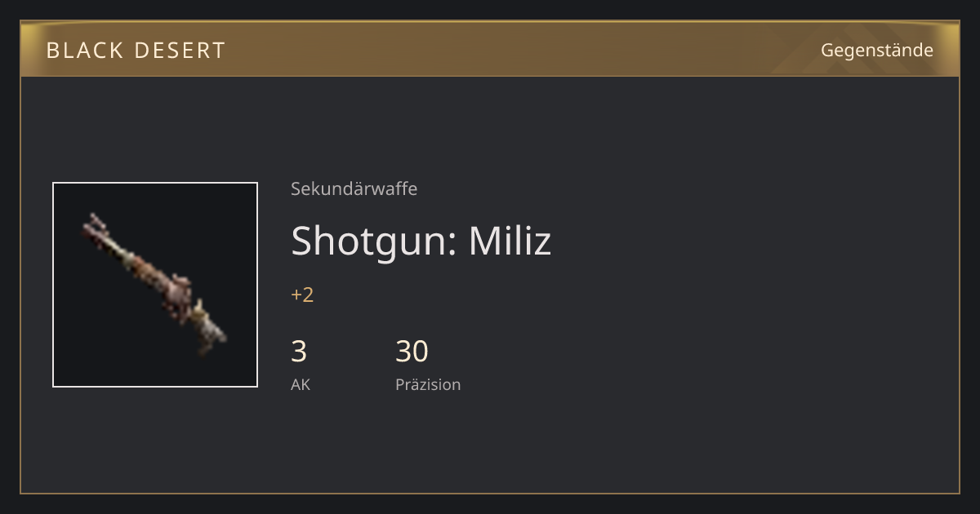Select the Präzision stat label
This screenshot has height=514, width=980.
click(x=428, y=384)
